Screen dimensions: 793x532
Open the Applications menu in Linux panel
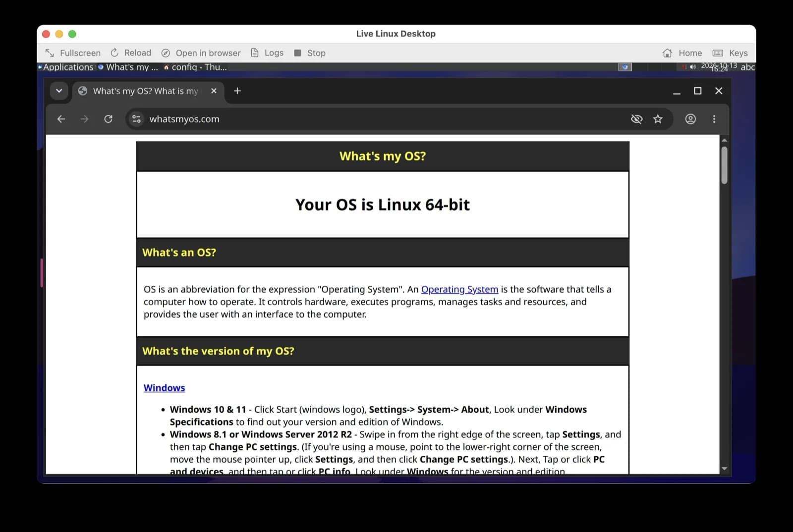65,67
